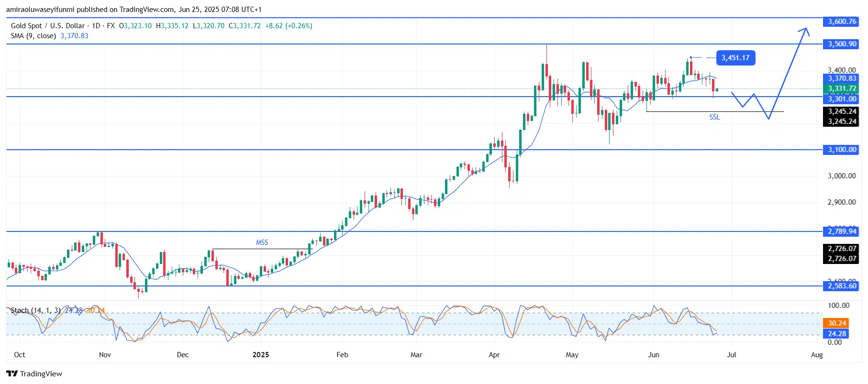Screen dimensions: 868x384
Task: Select the Gold Spot / U.S. Dollar symbol title
Action: [47, 26]
